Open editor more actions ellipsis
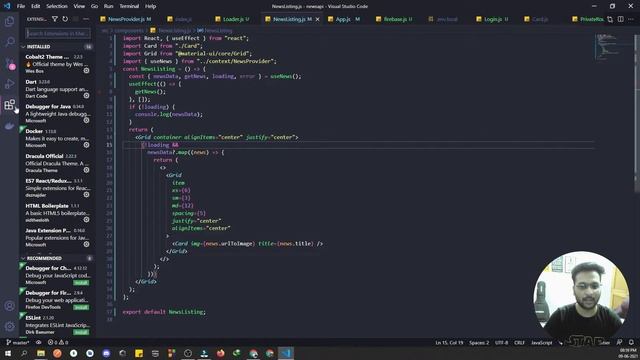640x360 pixels. 631,19
